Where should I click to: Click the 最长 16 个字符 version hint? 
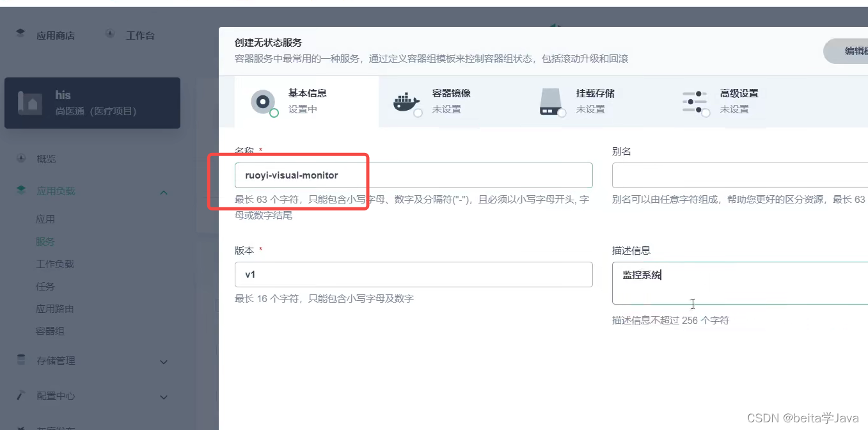click(324, 298)
